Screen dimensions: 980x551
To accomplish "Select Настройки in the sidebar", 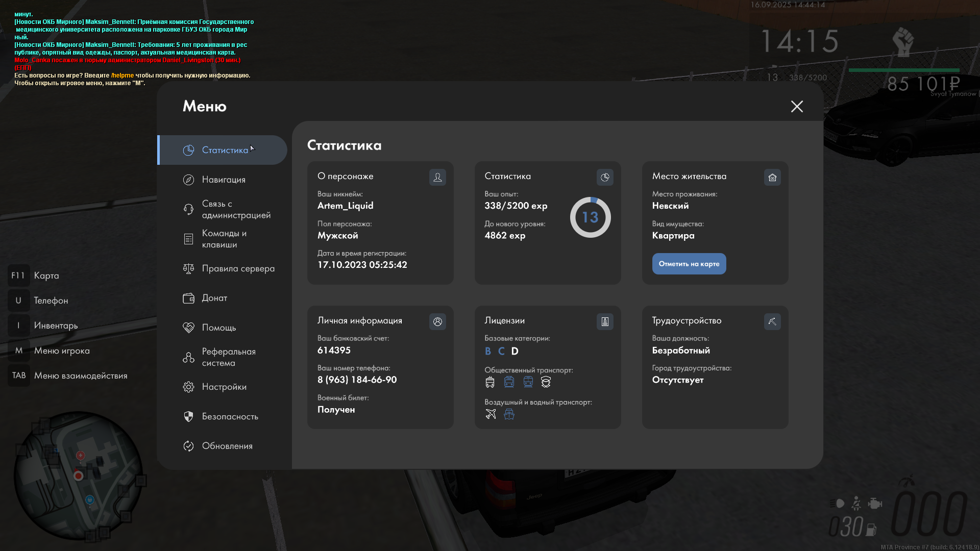I will pos(224,387).
